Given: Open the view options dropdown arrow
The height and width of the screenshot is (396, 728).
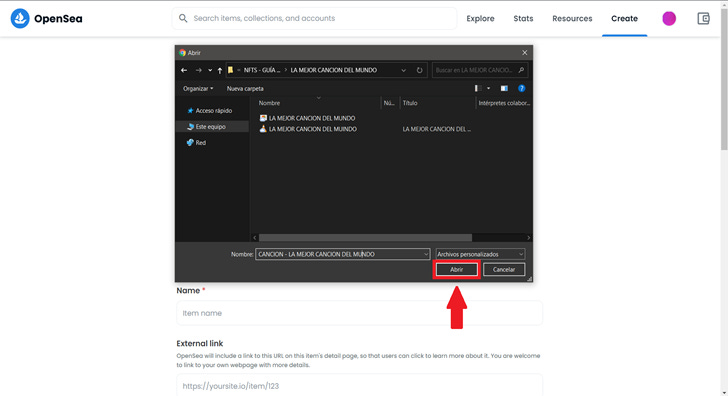Looking at the screenshot, I should (x=488, y=88).
